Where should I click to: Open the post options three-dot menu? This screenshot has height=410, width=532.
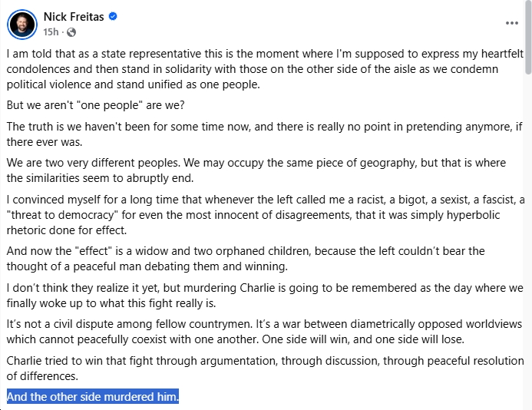point(512,23)
